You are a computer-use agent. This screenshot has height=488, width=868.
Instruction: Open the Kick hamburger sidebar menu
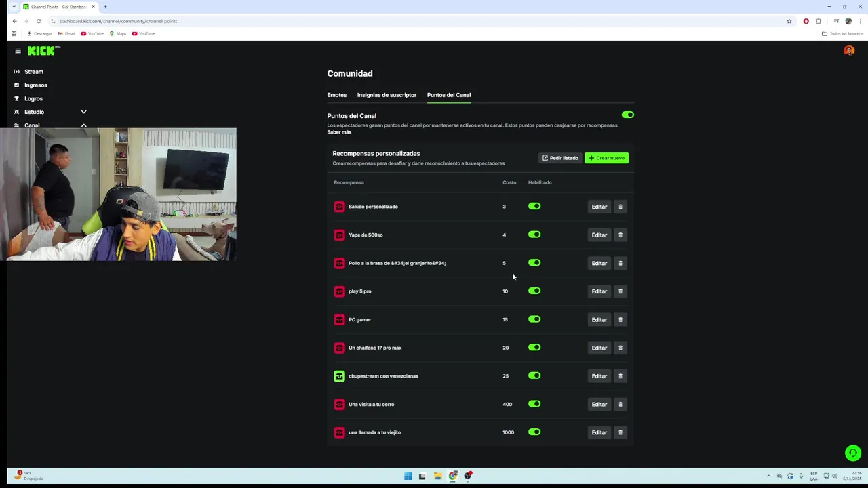click(x=18, y=51)
